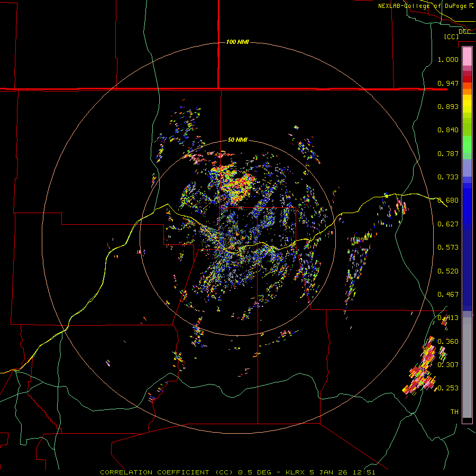Click the TH label at the legend bottom

point(454,412)
